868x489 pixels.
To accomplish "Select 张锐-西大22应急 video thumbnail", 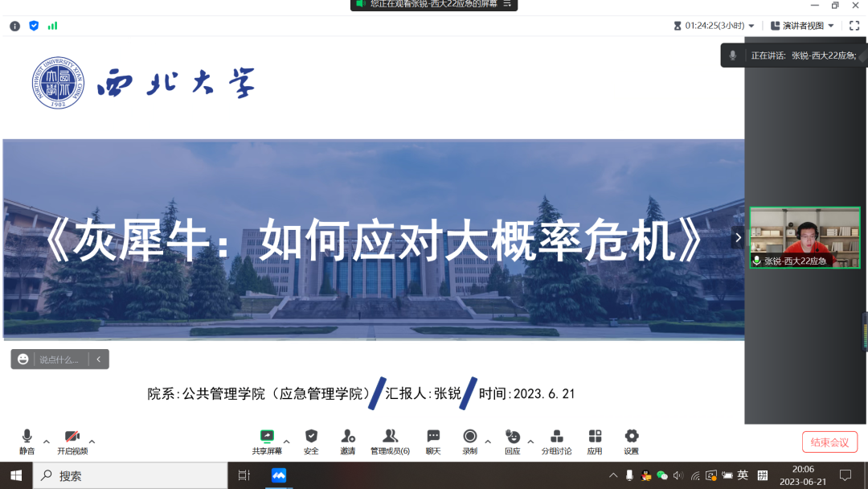I will pyautogui.click(x=805, y=237).
